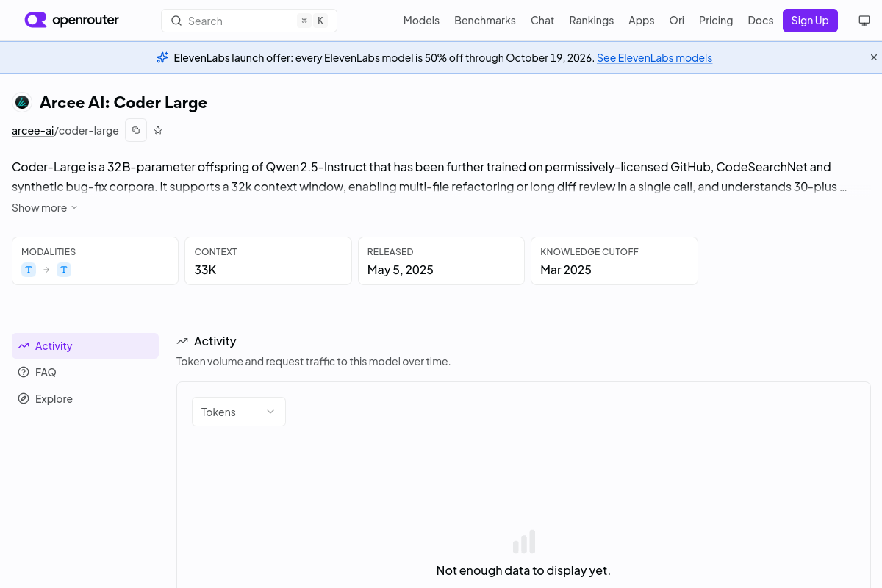This screenshot has height=588, width=882.
Task: Open the Tokens metric dropdown
Action: coord(239,412)
